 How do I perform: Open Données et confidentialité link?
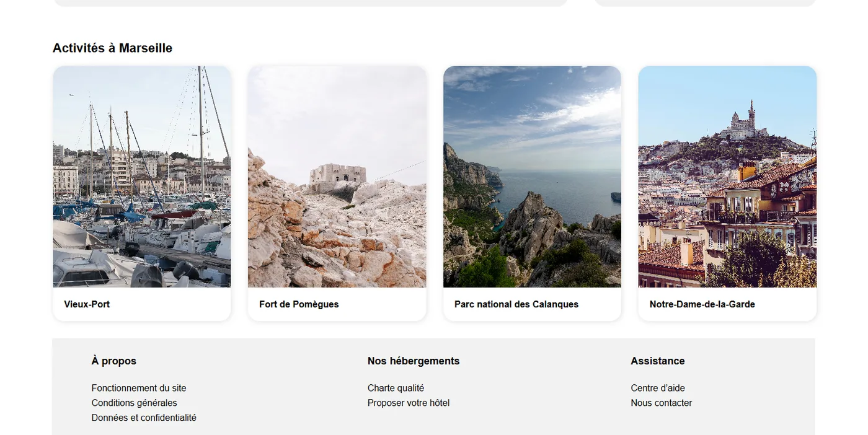tap(144, 418)
